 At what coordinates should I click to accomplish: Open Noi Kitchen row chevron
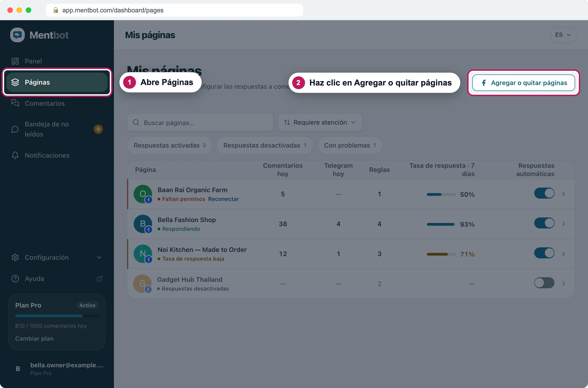tap(563, 254)
